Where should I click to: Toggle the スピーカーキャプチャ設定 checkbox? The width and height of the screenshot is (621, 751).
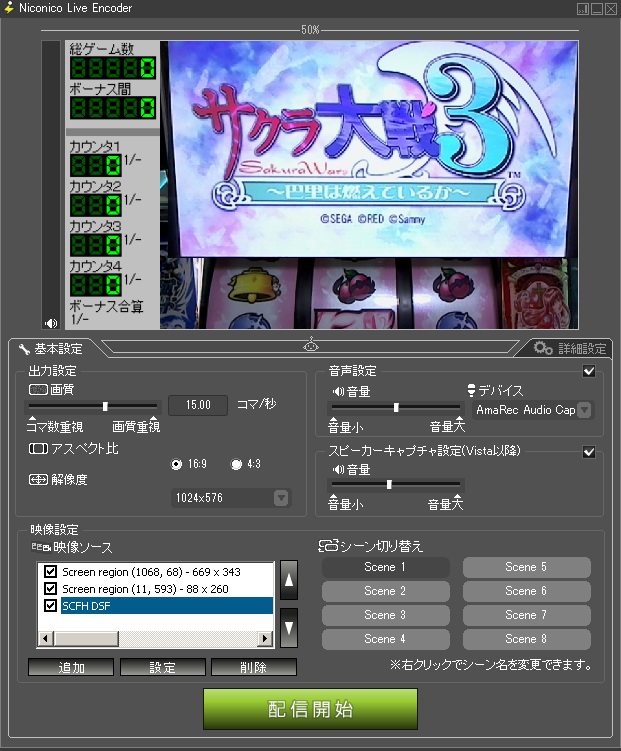click(x=589, y=452)
